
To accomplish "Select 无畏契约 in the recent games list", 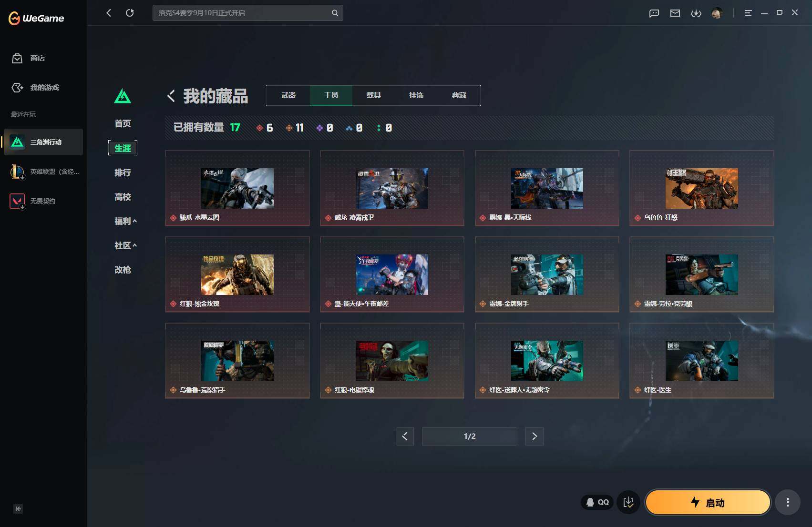I will pos(43,201).
